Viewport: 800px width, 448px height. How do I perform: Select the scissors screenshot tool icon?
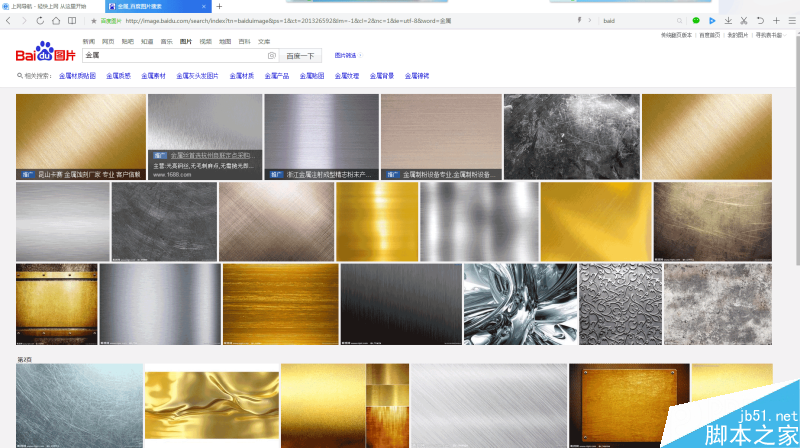[744, 20]
